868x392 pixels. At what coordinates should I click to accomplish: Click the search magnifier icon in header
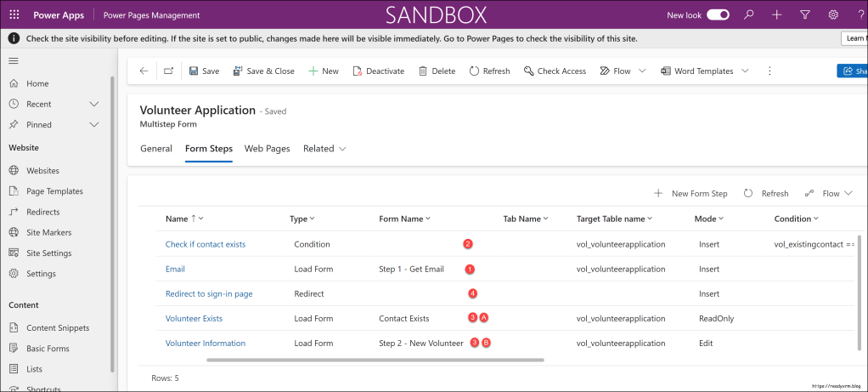pyautogui.click(x=748, y=14)
